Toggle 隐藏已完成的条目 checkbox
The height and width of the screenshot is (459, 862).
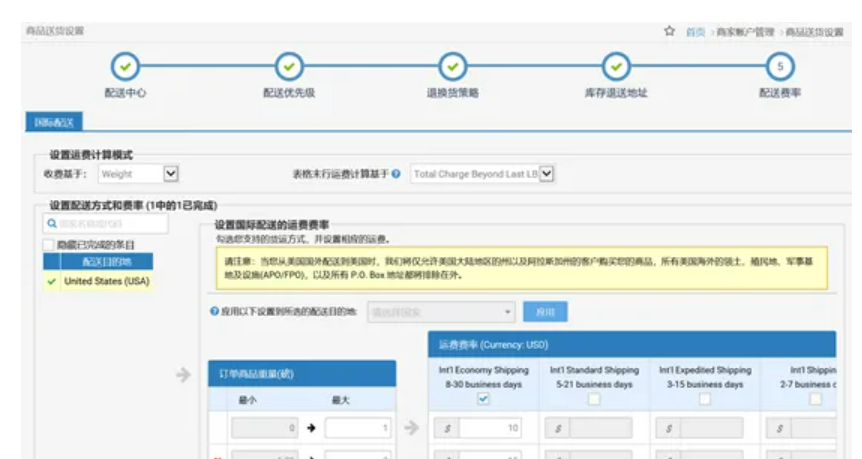pos(49,245)
